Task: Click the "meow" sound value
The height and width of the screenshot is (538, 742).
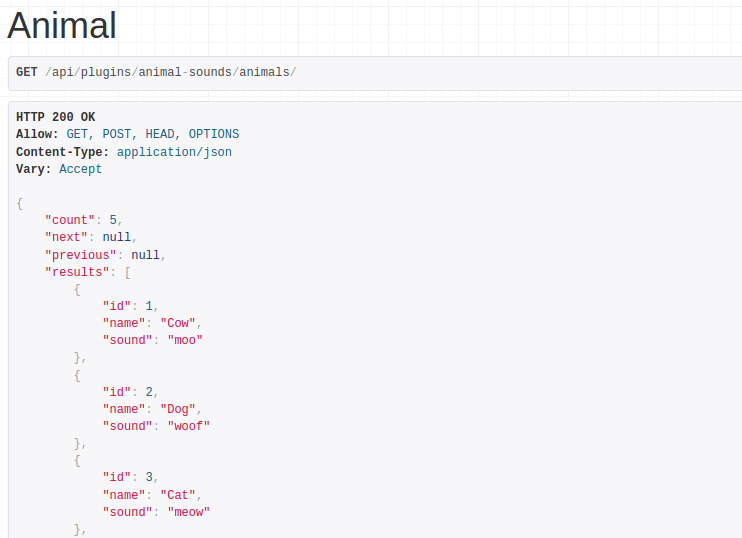Action: tap(188, 512)
